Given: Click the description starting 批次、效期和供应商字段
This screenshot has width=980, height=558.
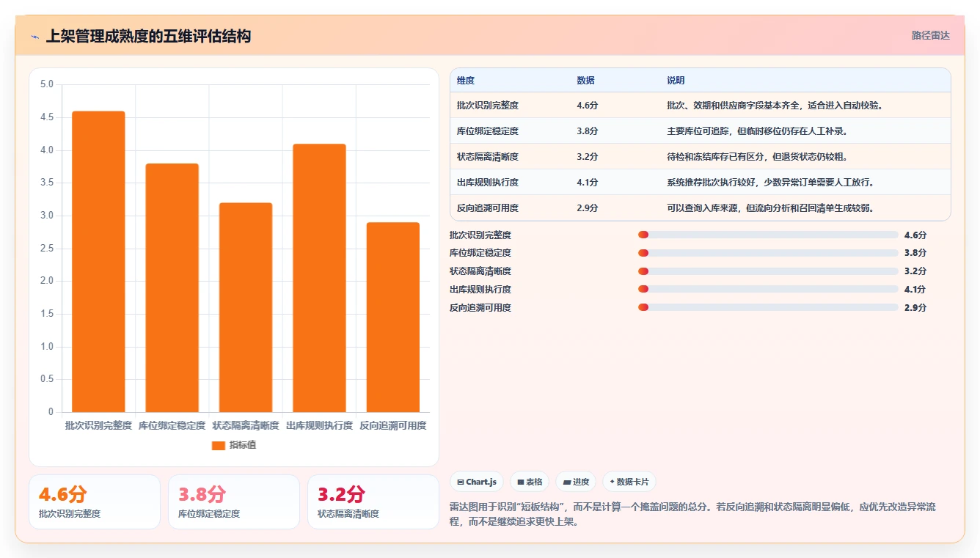Looking at the screenshot, I should click(x=774, y=106).
